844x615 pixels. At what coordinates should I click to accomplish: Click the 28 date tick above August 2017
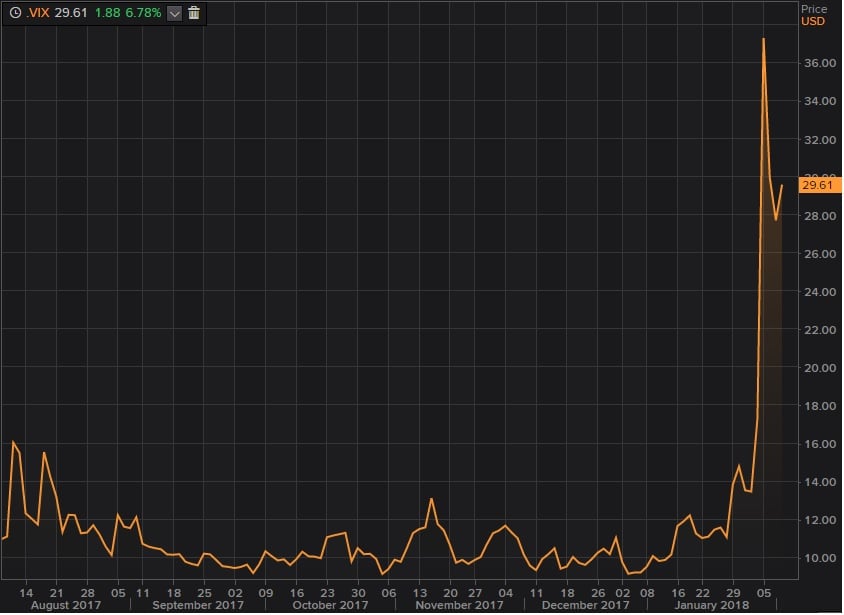click(88, 593)
